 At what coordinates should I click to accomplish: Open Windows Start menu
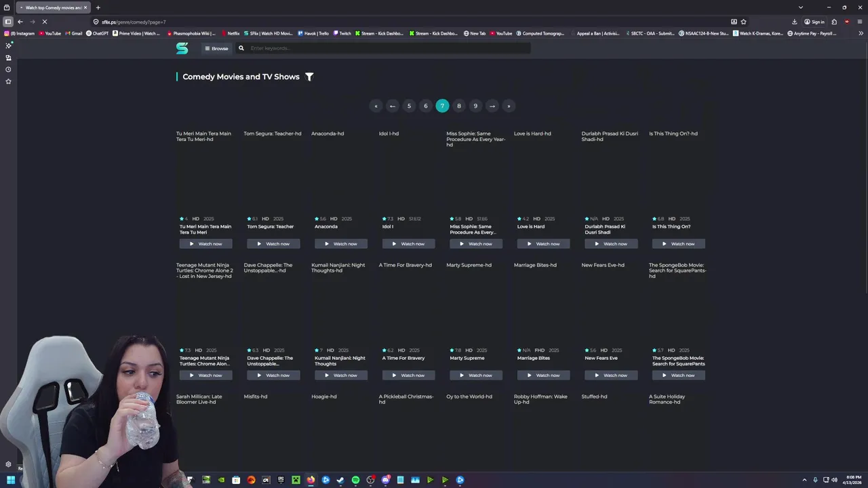pyautogui.click(x=11, y=480)
